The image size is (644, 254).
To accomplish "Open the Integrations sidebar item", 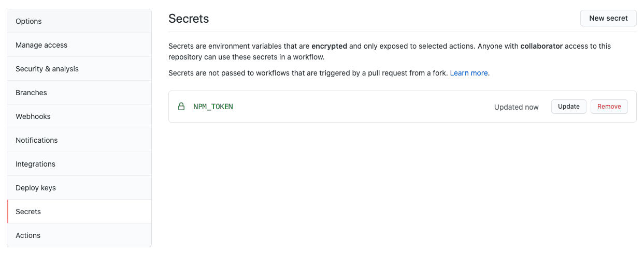I will coord(79,164).
